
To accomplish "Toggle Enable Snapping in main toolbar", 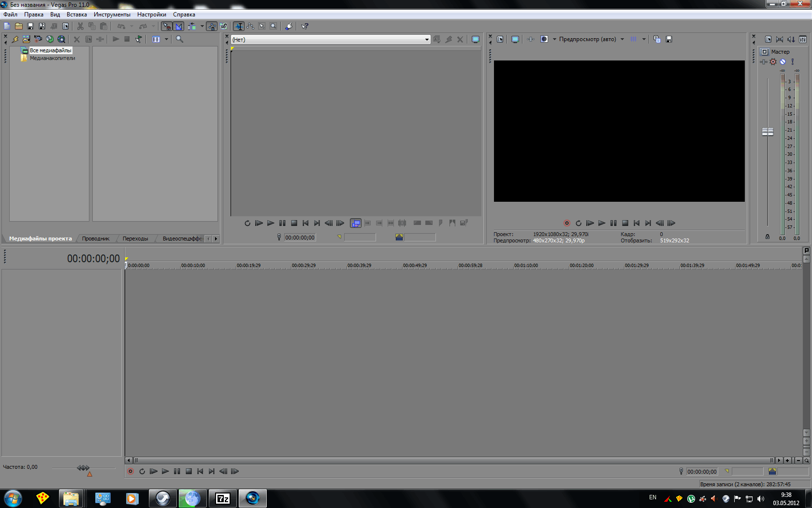I will coord(166,26).
